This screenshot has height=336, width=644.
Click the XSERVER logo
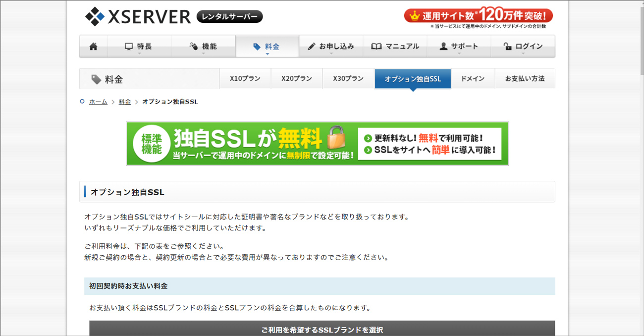coord(138,16)
